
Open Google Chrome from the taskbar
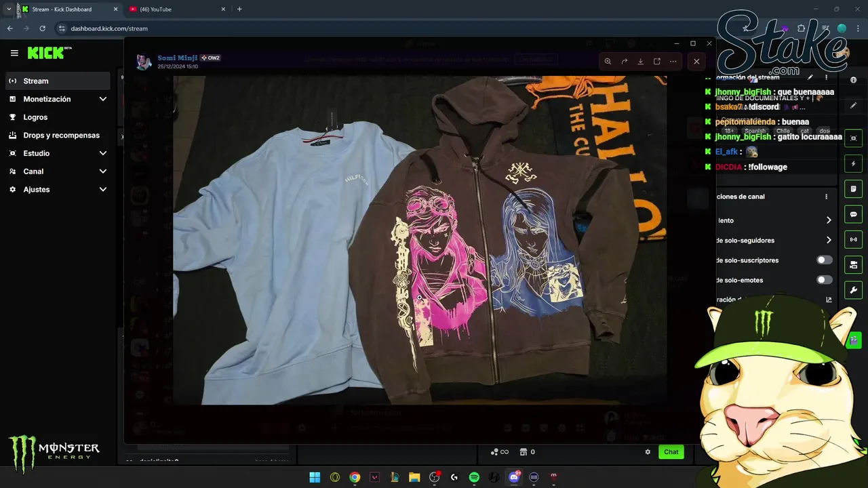coord(355,477)
